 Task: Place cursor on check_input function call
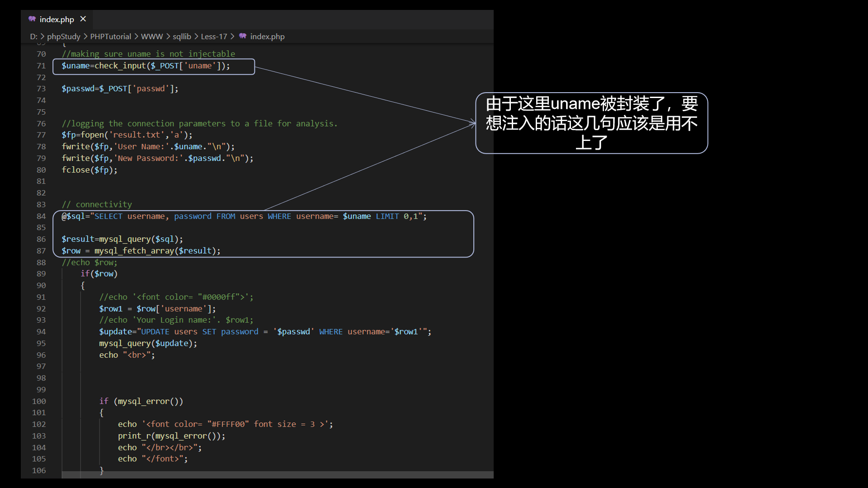(x=120, y=66)
